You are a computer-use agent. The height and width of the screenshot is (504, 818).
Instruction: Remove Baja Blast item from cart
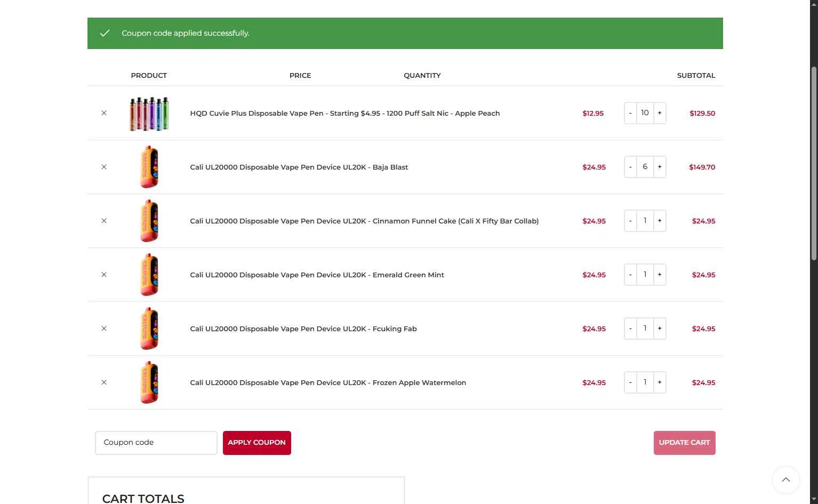click(104, 167)
